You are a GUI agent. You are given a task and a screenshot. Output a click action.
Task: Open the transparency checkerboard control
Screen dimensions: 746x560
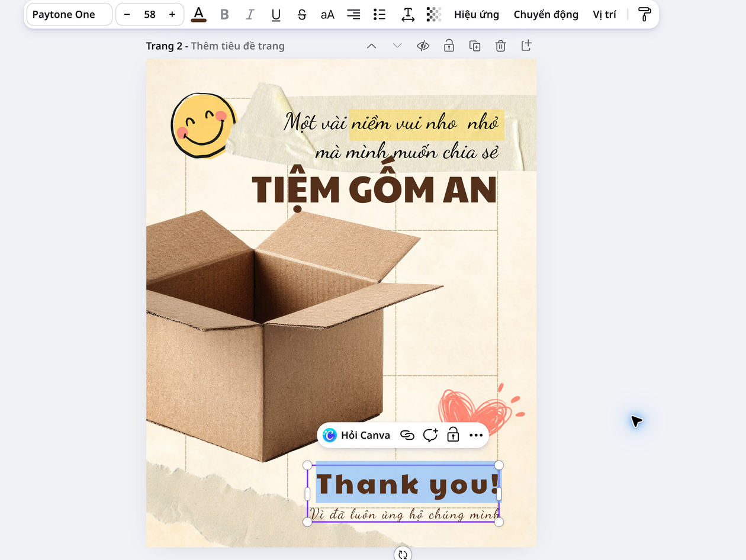(x=434, y=14)
